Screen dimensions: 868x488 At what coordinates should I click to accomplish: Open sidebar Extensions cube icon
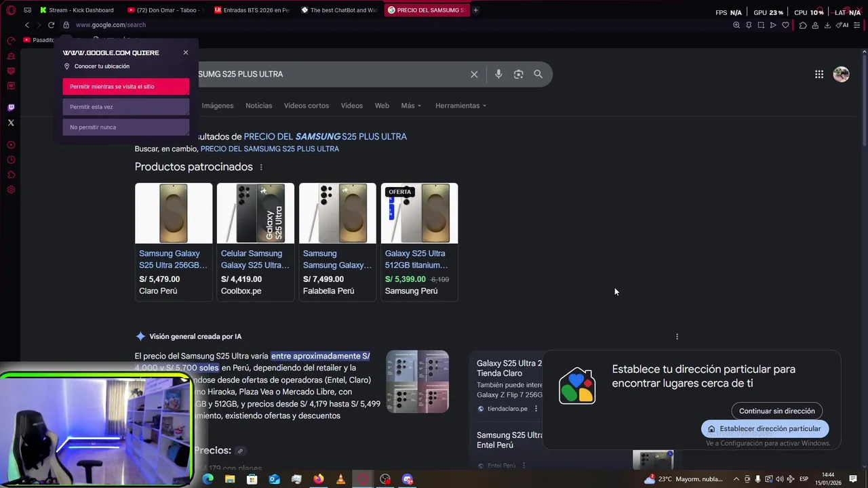point(11,175)
